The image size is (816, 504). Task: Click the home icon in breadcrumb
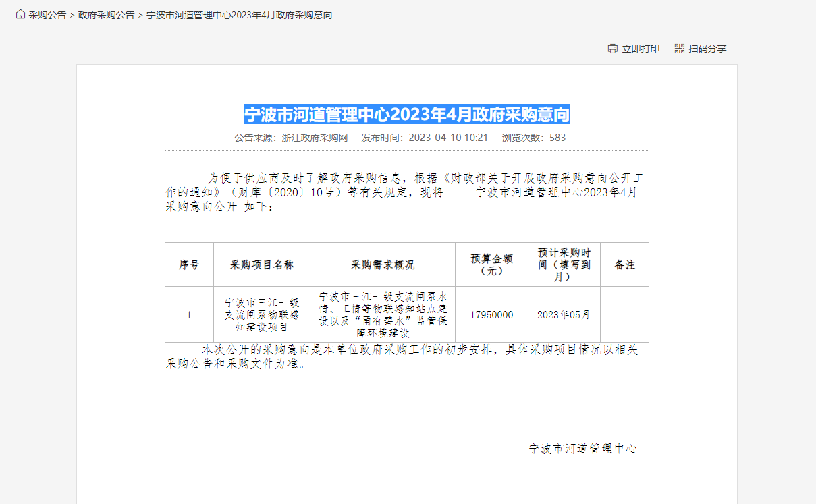click(x=20, y=14)
